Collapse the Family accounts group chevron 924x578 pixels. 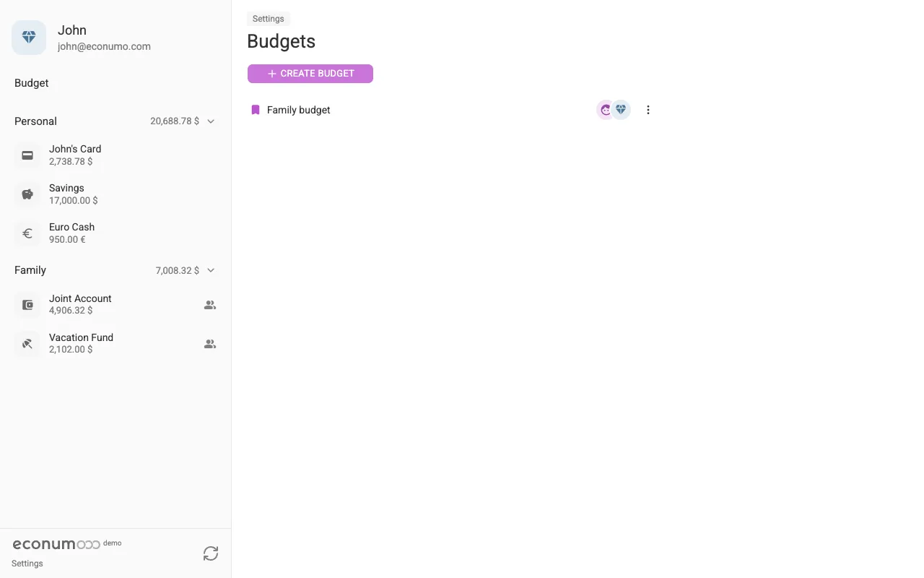[211, 270]
